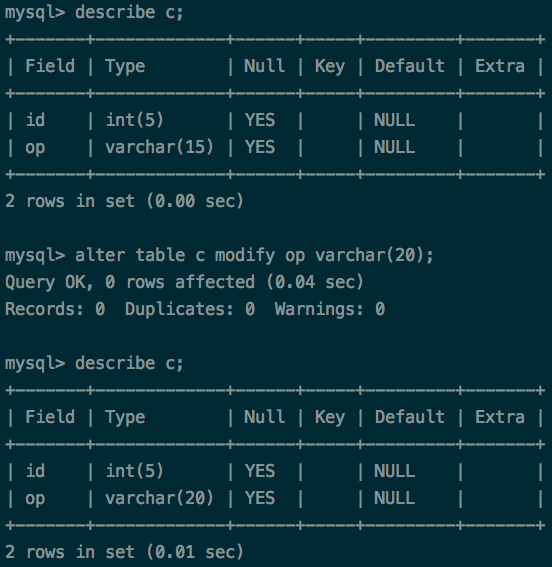Click 'varchar(15)' type in first table
This screenshot has width=552, height=567.
coord(159,147)
